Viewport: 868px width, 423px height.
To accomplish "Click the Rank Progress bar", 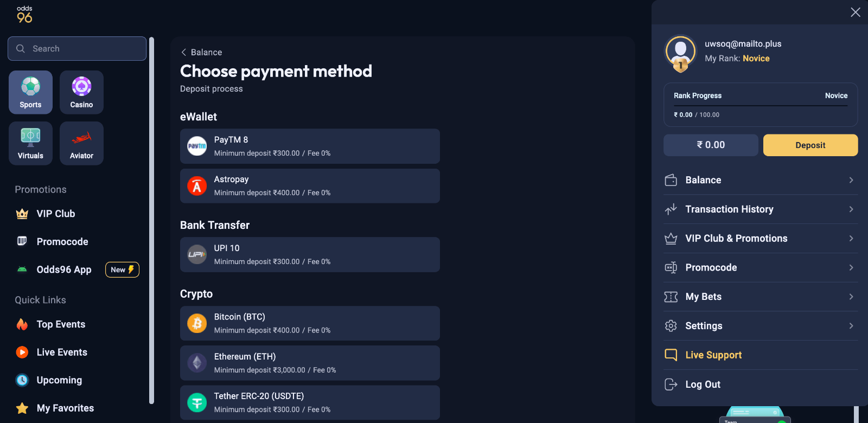I will [x=759, y=105].
